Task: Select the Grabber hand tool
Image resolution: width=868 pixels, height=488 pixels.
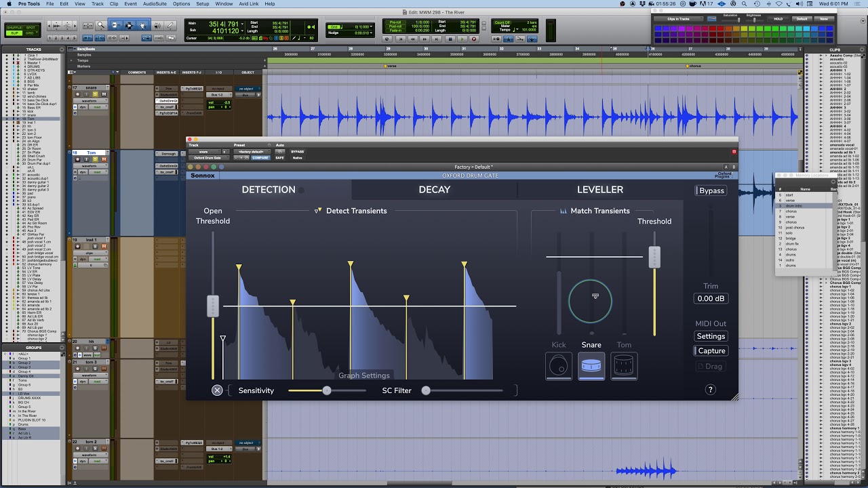Action: (x=142, y=26)
